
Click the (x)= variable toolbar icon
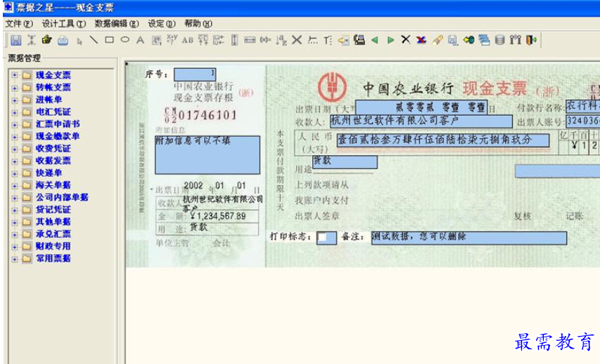click(x=265, y=40)
